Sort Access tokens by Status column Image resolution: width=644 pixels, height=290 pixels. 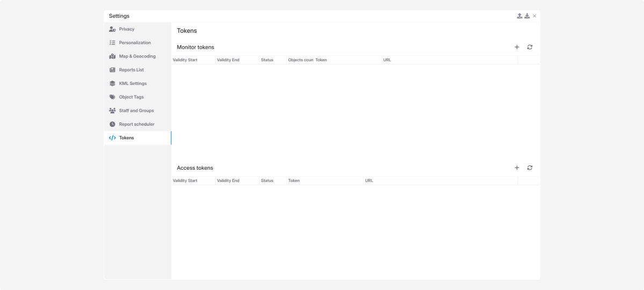tap(267, 180)
